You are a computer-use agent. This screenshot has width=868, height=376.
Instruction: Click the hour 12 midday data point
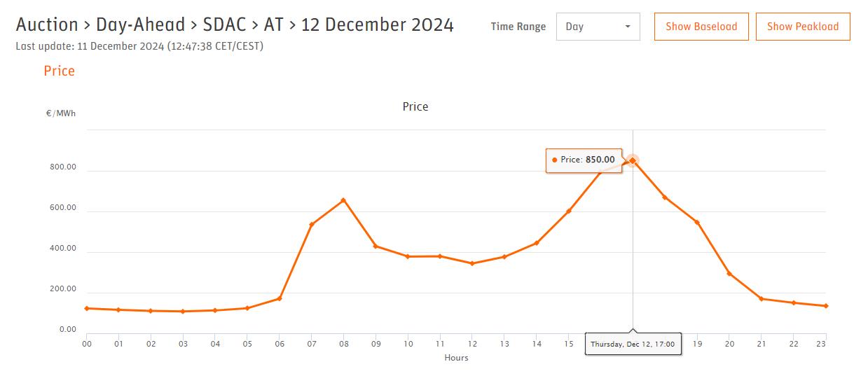point(472,263)
